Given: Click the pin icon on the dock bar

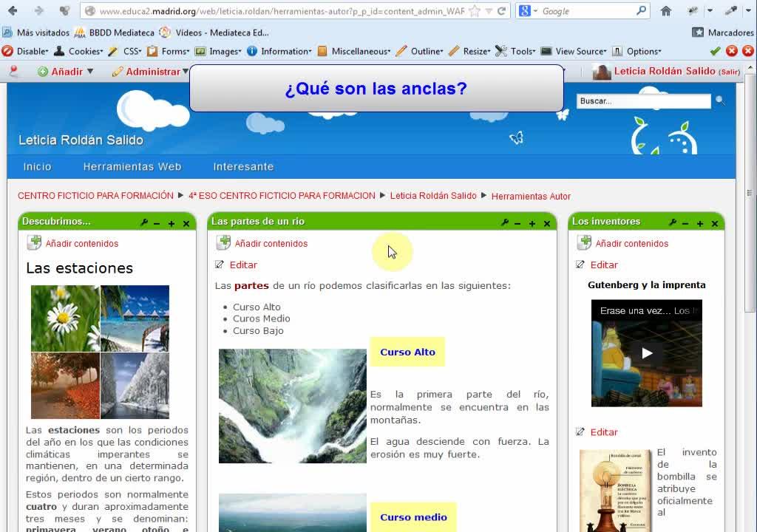Looking at the screenshot, I should [x=13, y=72].
